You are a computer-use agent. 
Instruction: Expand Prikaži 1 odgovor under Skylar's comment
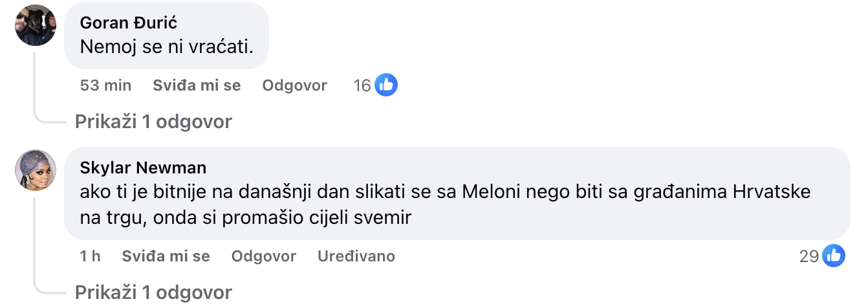(153, 292)
